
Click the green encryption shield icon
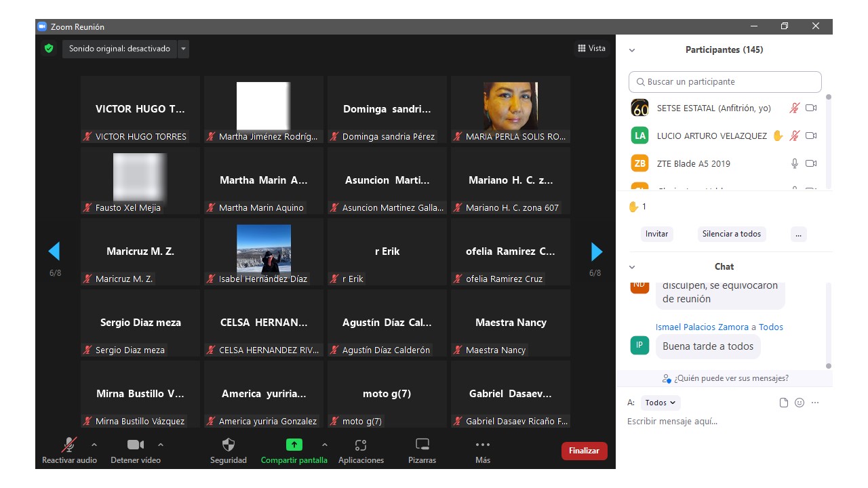pos(48,49)
